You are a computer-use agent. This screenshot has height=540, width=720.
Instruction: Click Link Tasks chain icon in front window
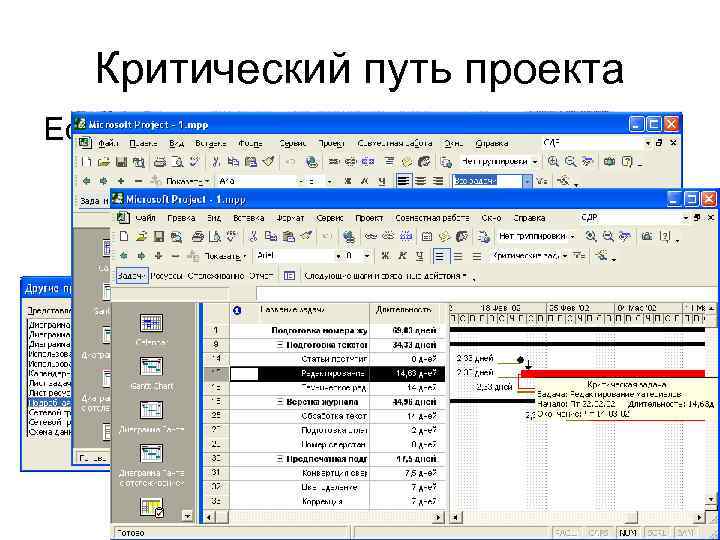click(371, 236)
